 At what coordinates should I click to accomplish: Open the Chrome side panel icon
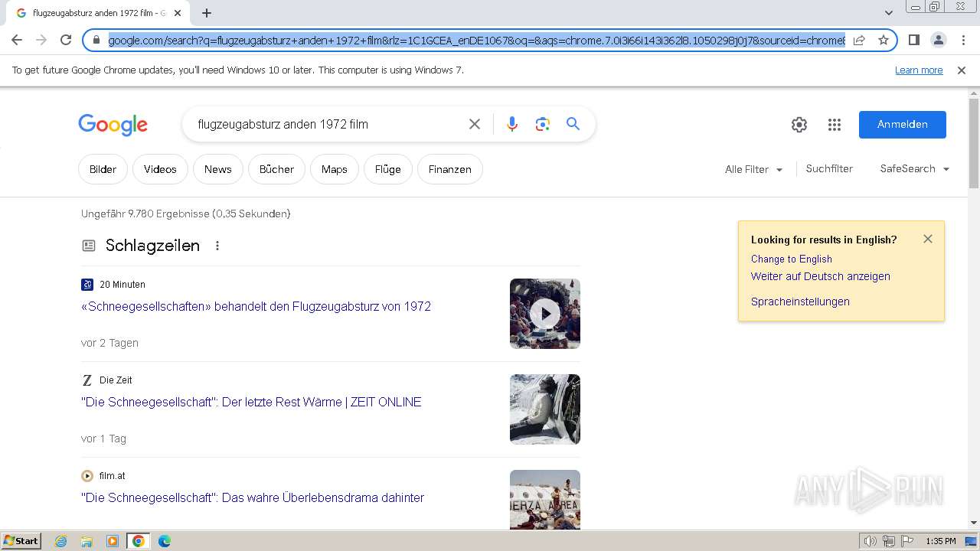[913, 40]
